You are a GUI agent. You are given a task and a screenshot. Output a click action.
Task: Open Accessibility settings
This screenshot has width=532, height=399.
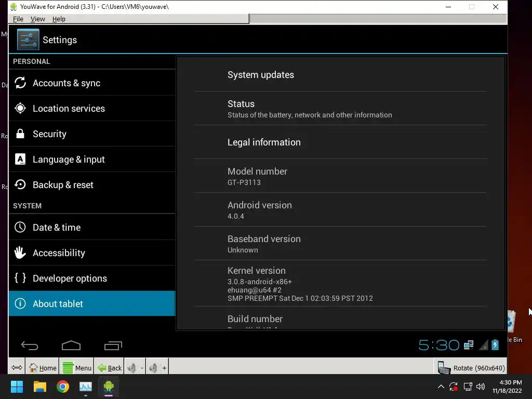(x=92, y=253)
